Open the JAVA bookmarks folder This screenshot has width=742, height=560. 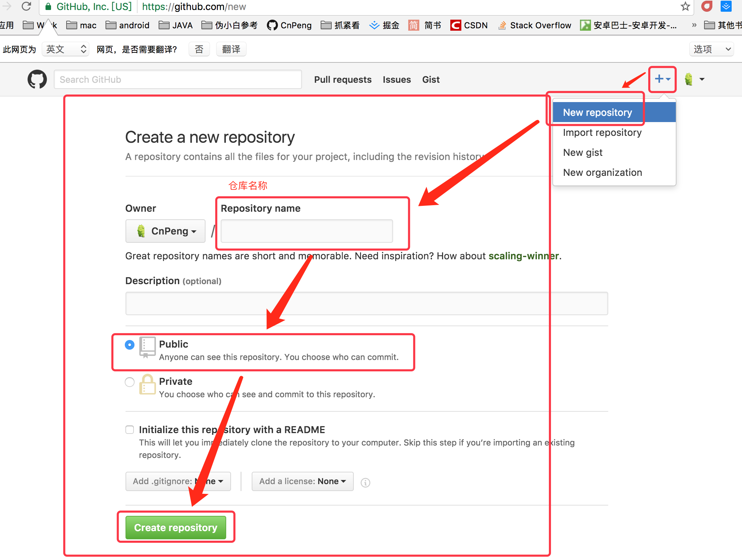(176, 25)
